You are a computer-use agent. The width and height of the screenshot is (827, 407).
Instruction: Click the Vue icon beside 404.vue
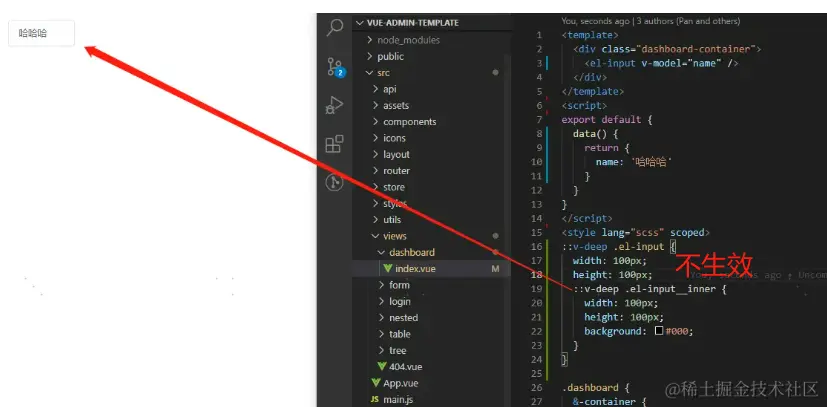pos(382,366)
